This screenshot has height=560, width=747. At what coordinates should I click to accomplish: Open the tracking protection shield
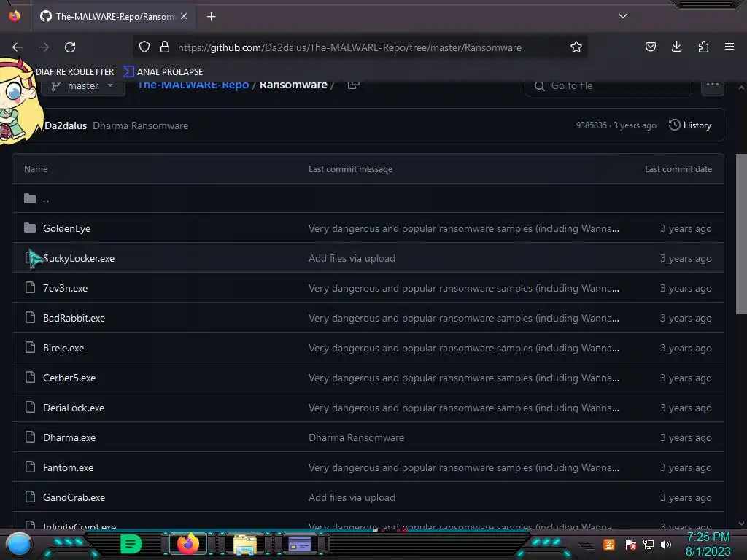pos(144,47)
